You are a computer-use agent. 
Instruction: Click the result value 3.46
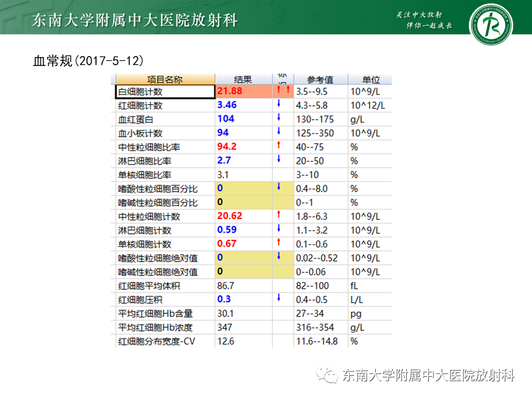coord(227,105)
